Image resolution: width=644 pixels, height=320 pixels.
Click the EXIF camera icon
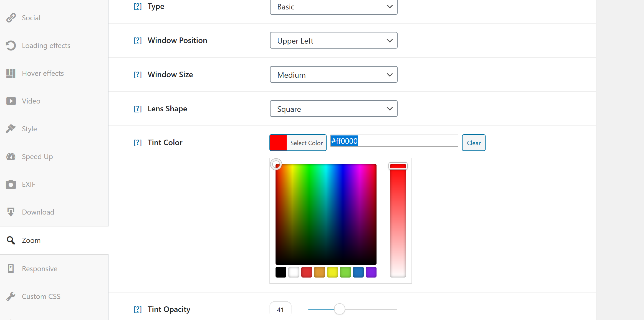coord(11,184)
